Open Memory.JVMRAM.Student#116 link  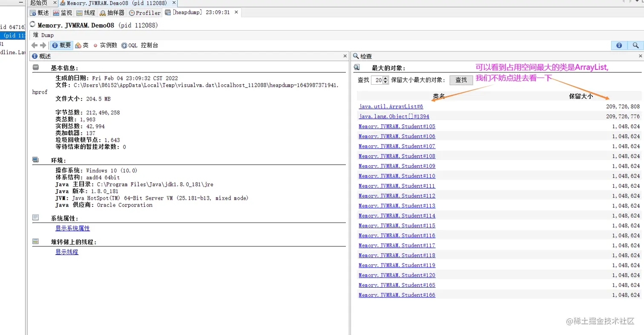(397, 235)
